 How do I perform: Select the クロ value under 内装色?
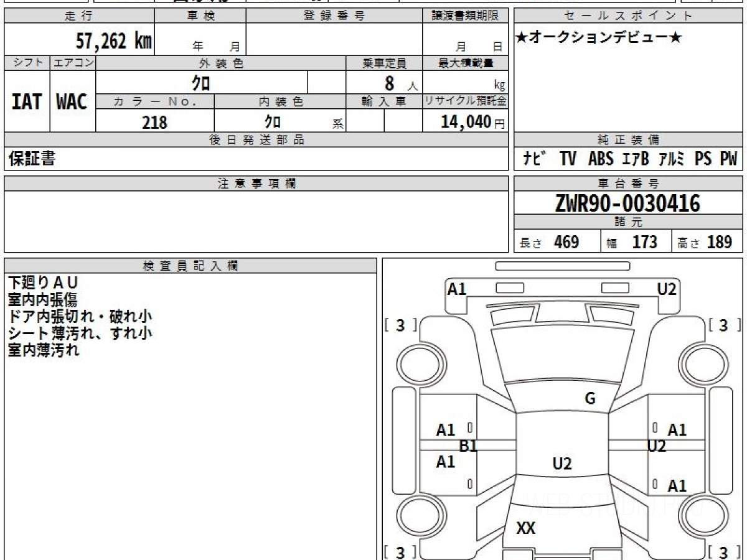click(x=272, y=121)
